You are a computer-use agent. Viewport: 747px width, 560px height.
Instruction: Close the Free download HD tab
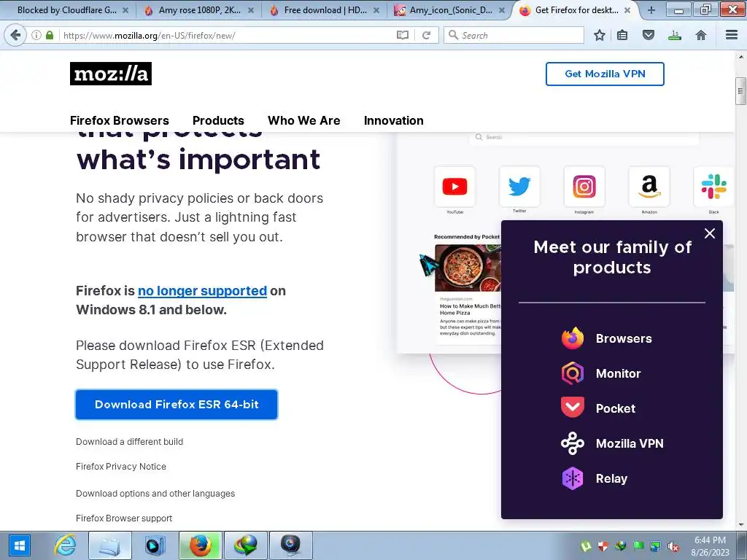point(376,10)
